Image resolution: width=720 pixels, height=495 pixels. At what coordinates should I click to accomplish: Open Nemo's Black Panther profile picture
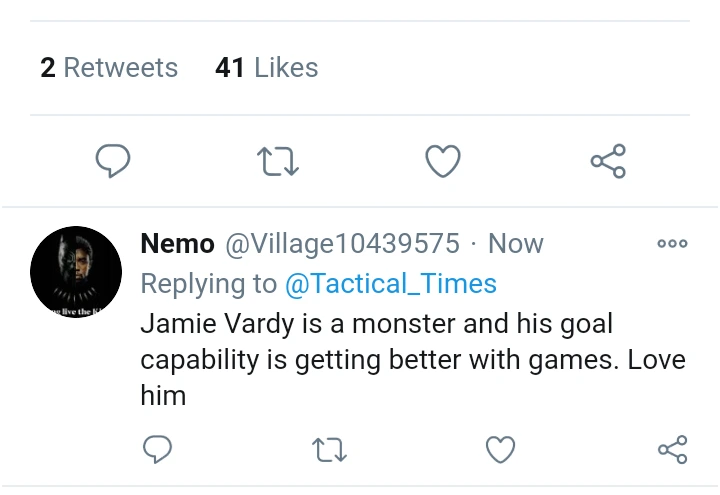[76, 272]
